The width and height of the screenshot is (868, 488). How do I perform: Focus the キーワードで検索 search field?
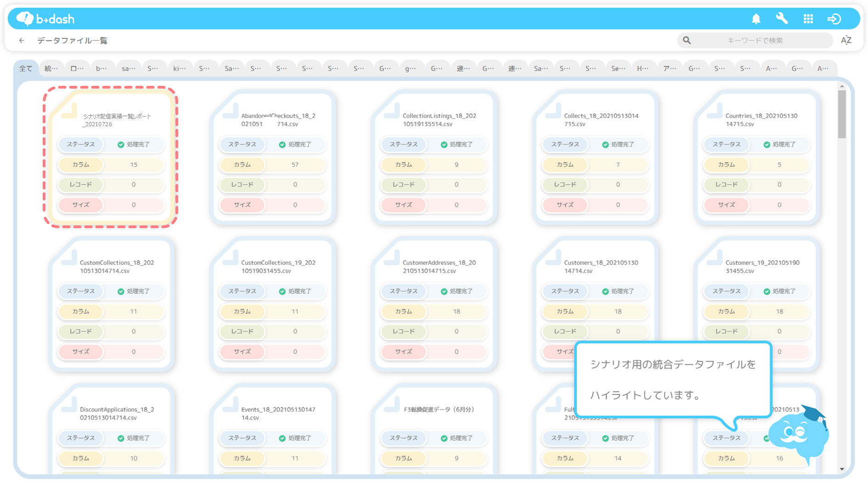click(x=755, y=40)
